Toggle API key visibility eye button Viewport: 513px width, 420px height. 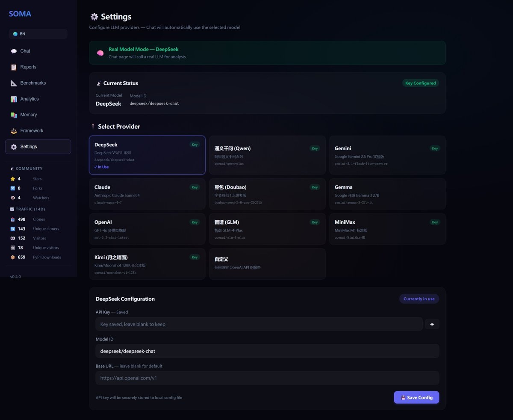432,324
